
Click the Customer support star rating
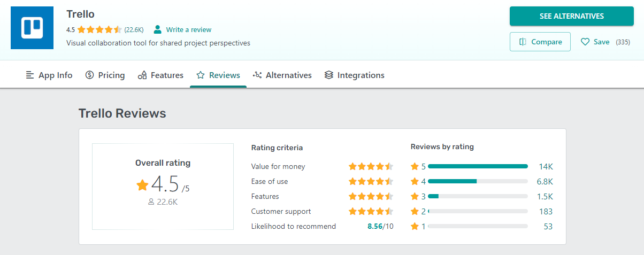coord(371,211)
